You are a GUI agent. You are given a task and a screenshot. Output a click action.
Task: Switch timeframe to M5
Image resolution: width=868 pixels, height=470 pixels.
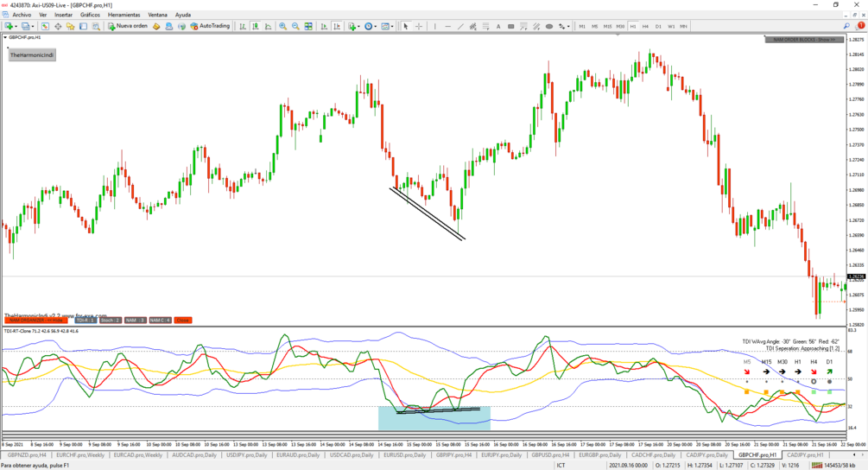594,26
